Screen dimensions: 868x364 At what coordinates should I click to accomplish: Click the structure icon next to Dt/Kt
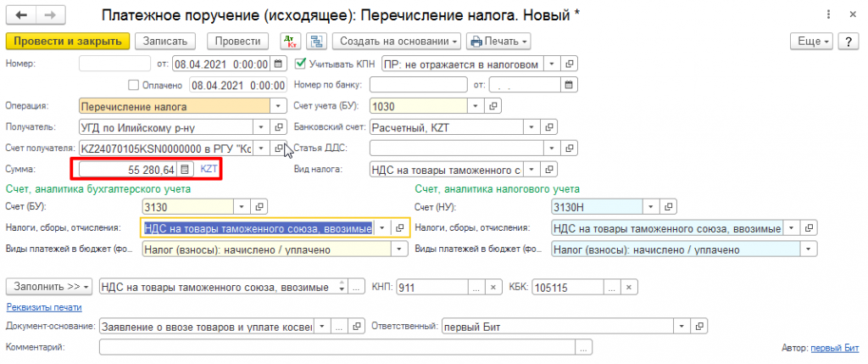[x=316, y=41]
